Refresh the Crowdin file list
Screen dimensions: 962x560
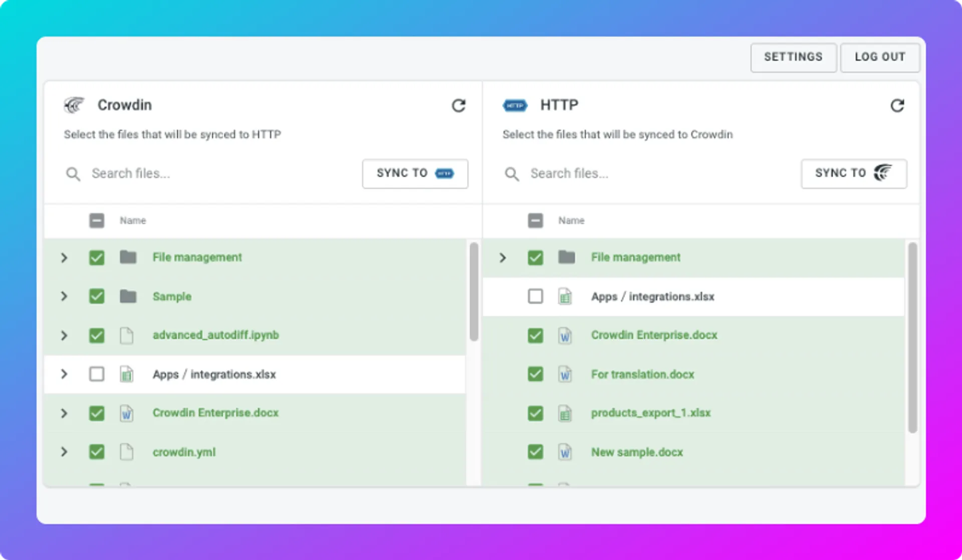tap(458, 106)
